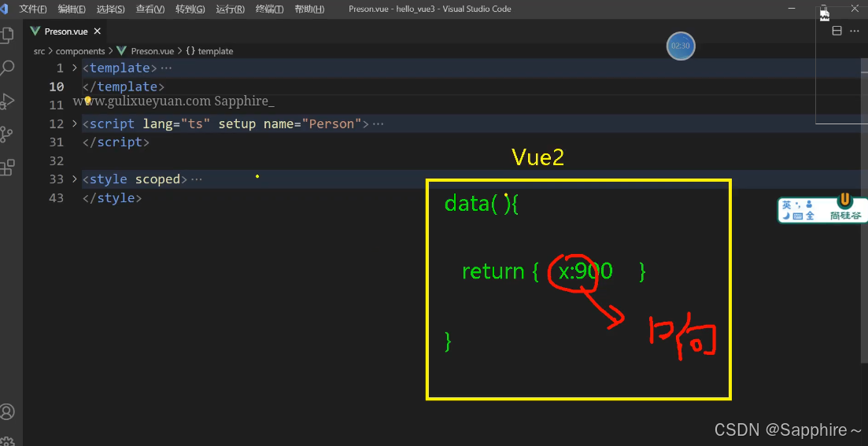Click line number 31

57,142
